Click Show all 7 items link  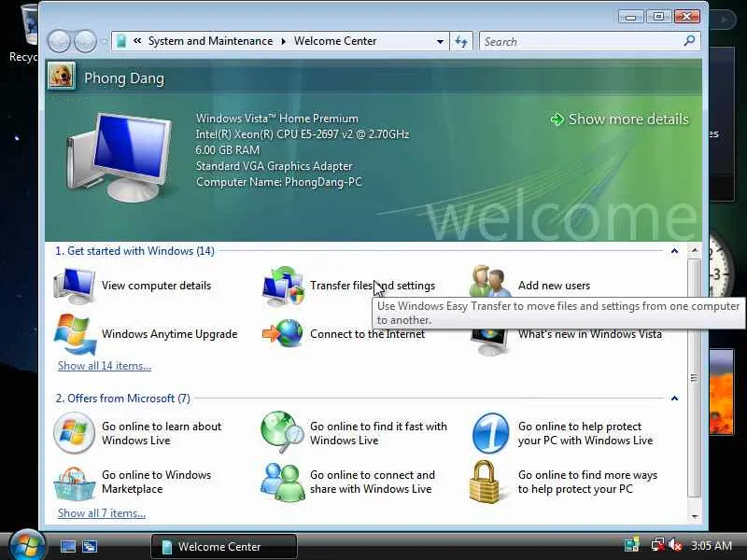point(102,513)
